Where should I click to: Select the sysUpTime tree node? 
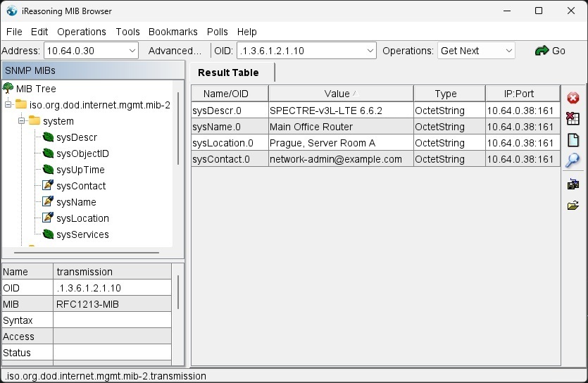pyautogui.click(x=80, y=170)
